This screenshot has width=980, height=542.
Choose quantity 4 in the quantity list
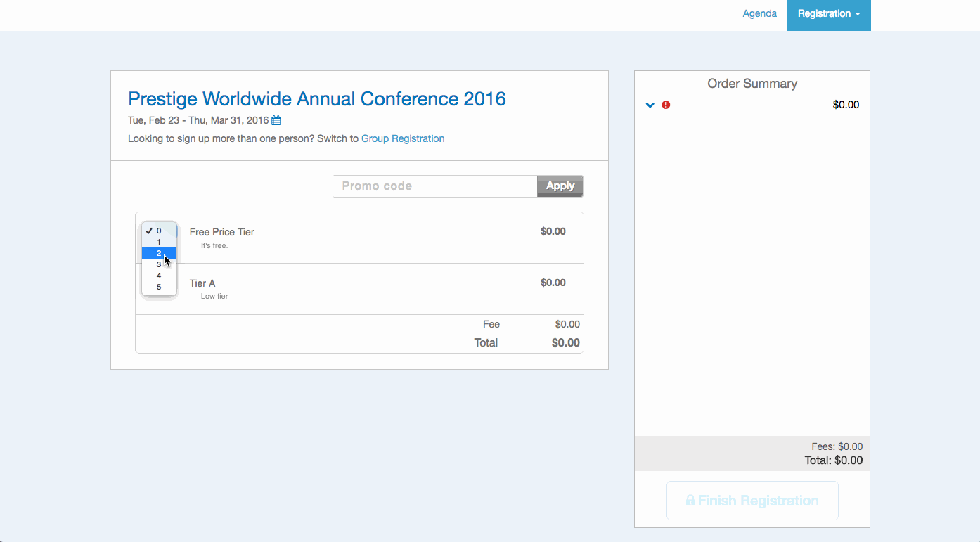tap(159, 276)
